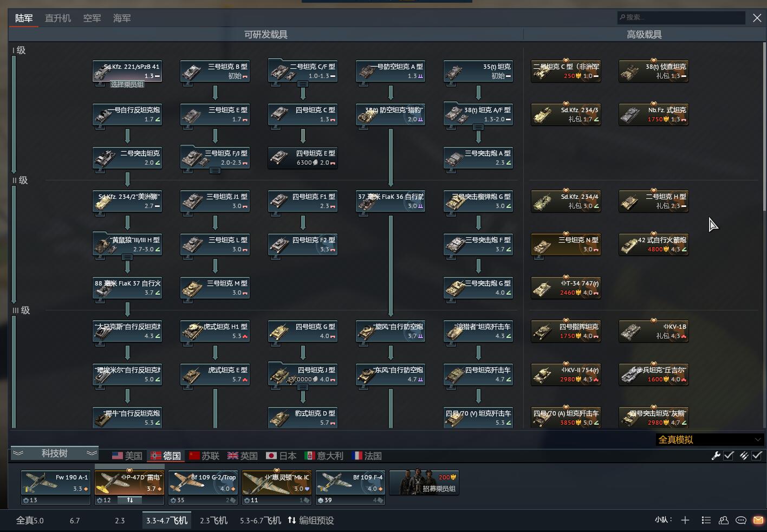Select the 37 毫米 FlaK 36 vehicle card

point(391,201)
